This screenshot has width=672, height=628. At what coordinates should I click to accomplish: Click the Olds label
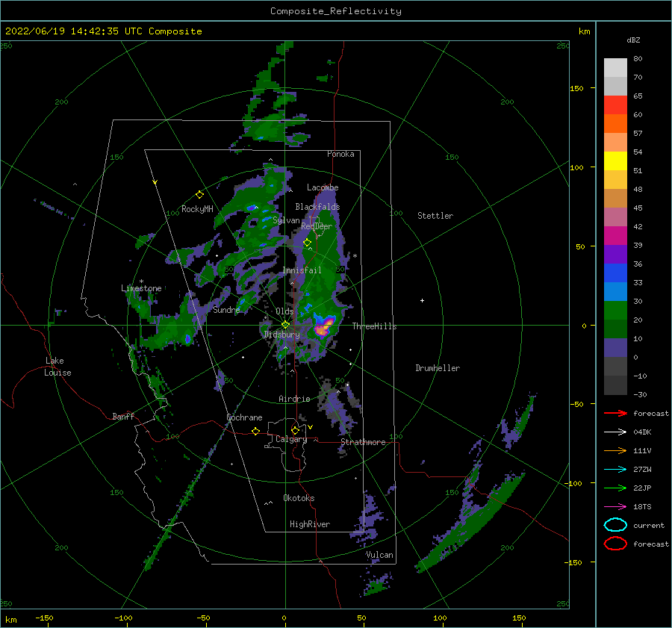pos(284,311)
